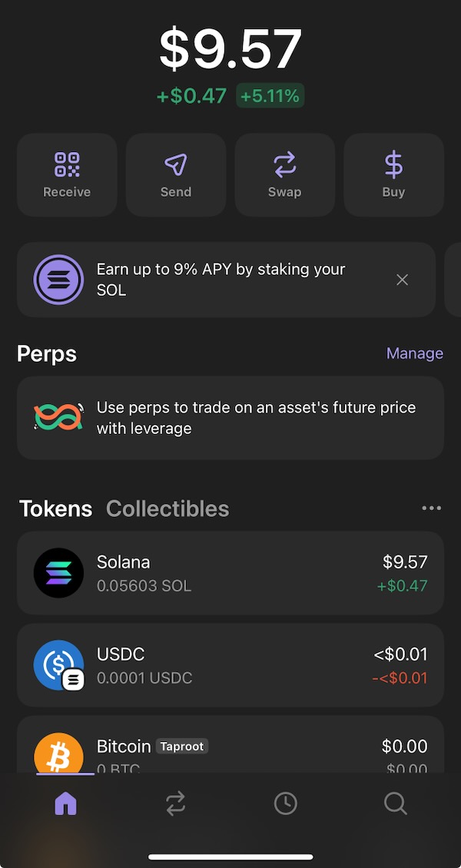Go to the Home tab icon
The width and height of the screenshot is (461, 868).
point(66,803)
